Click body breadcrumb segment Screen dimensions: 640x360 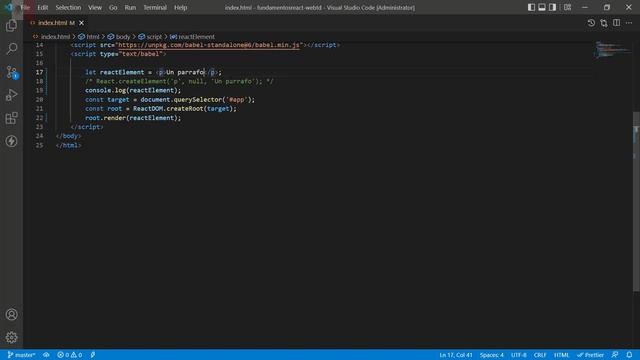118,37
